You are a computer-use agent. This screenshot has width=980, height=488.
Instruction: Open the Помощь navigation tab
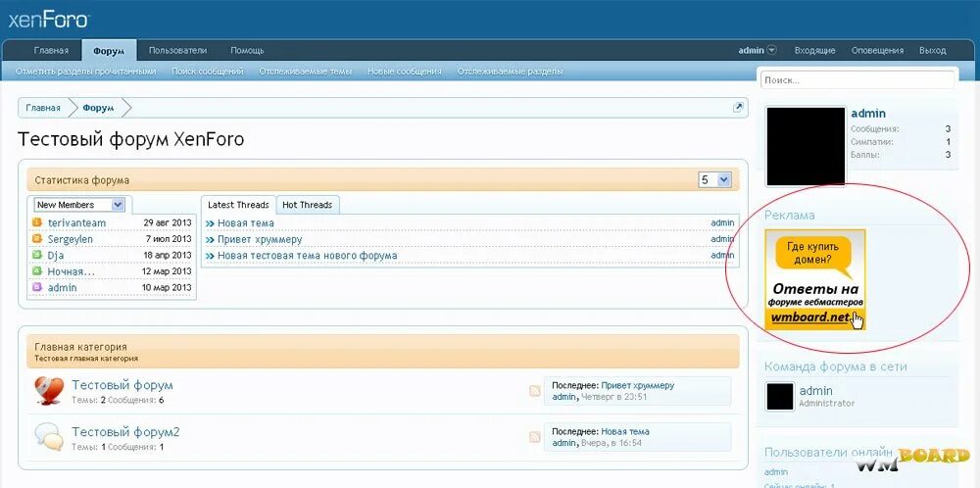247,50
